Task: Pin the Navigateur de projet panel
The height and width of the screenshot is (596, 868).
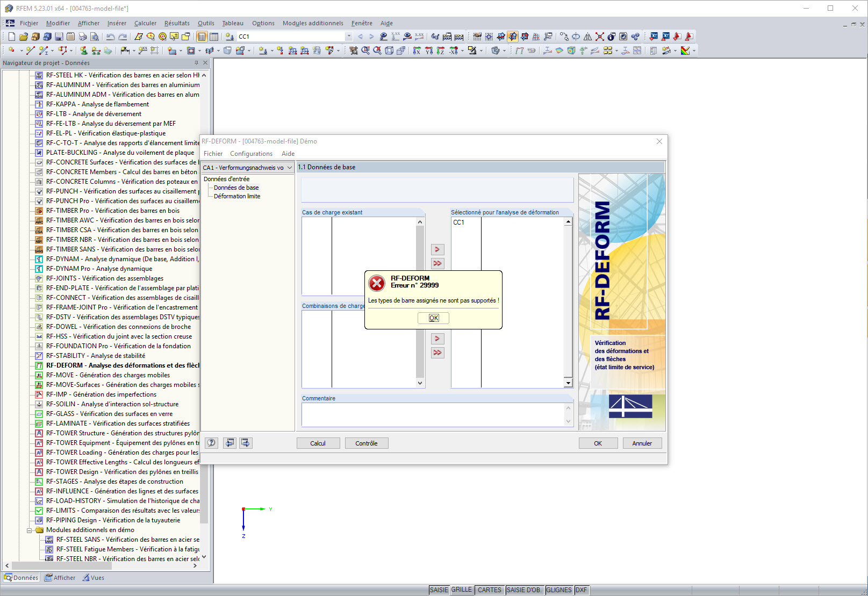Action: 196,63
